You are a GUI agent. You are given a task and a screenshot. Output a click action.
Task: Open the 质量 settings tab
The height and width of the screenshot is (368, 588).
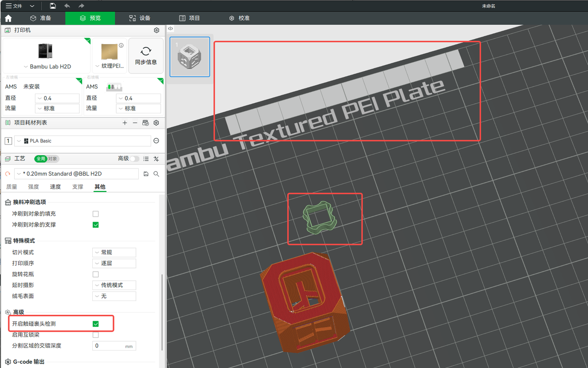11,187
